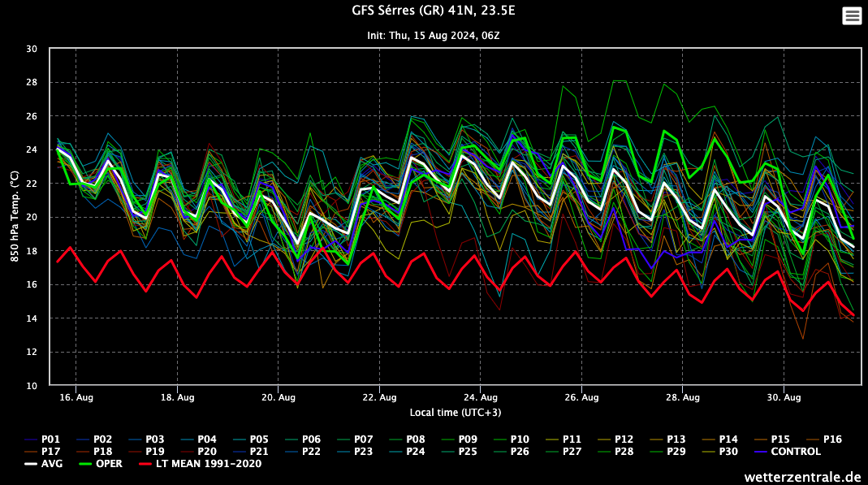Click the y-axis value 20
The height and width of the screenshot is (485, 868).
[32, 218]
